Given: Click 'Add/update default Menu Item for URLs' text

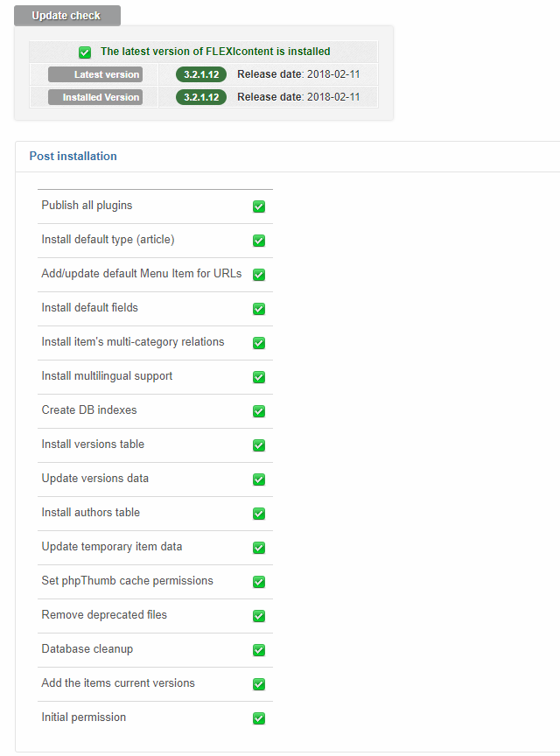Looking at the screenshot, I should pyautogui.click(x=142, y=273).
